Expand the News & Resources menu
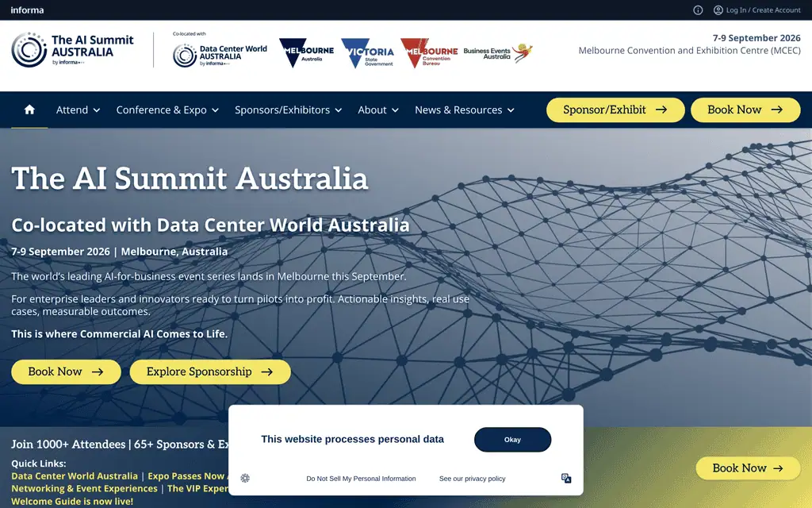 coord(465,110)
